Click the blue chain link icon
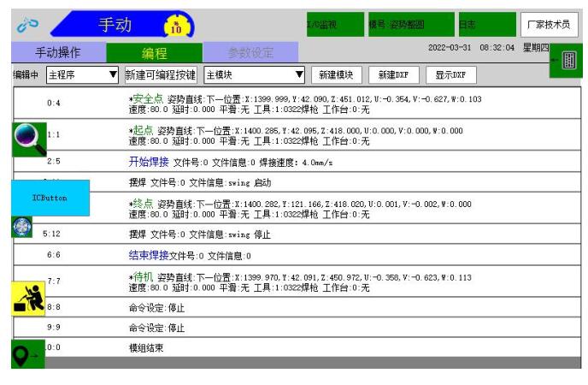The image size is (588, 385). point(27,25)
